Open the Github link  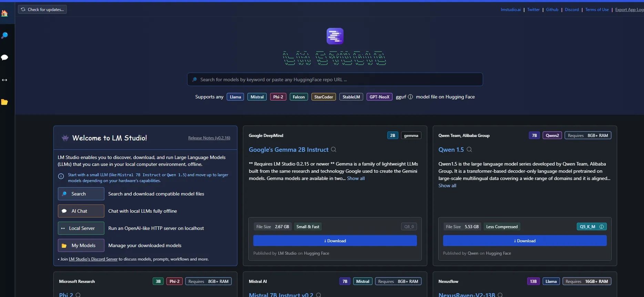point(552,10)
